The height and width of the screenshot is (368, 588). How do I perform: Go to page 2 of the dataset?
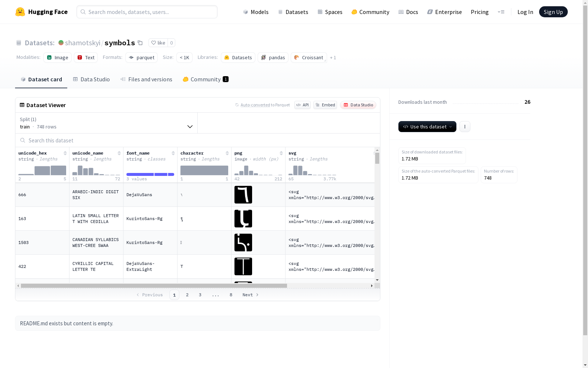[187, 295]
